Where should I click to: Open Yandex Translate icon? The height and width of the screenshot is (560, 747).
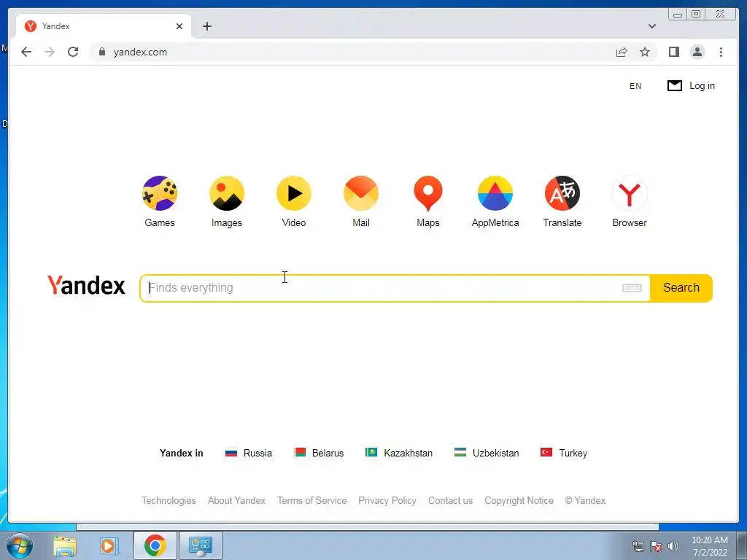click(x=562, y=193)
